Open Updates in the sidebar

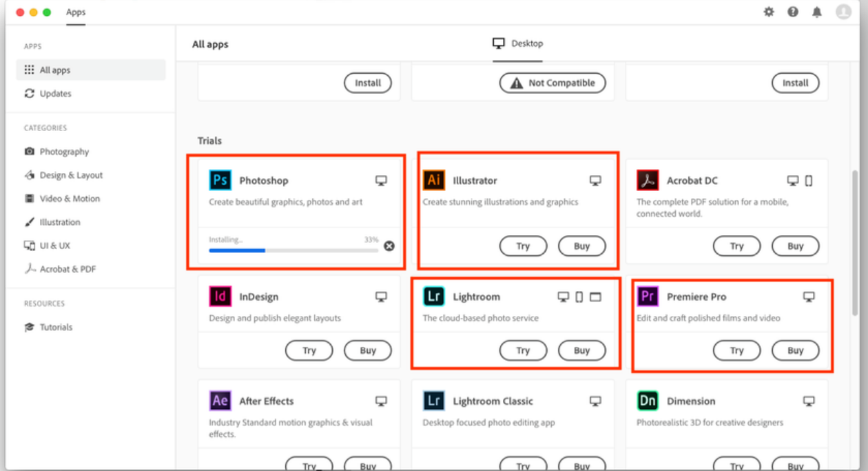(x=55, y=94)
